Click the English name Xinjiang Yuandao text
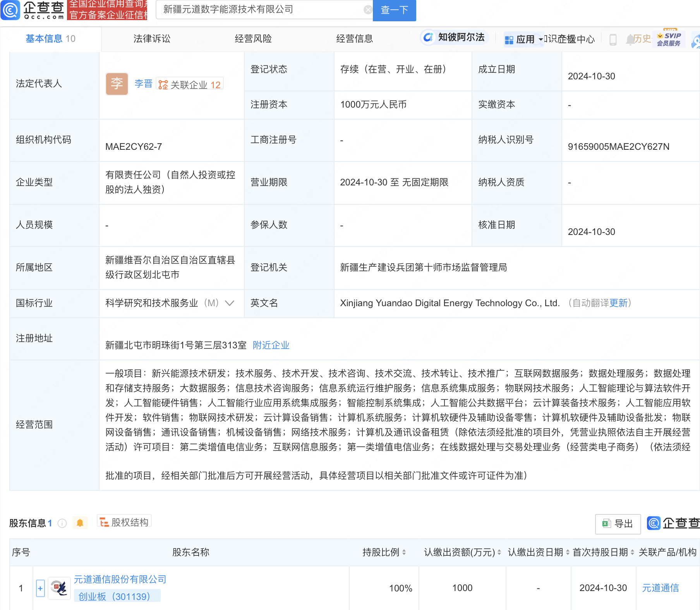Screen dimensions: 700x610 click(x=450, y=303)
